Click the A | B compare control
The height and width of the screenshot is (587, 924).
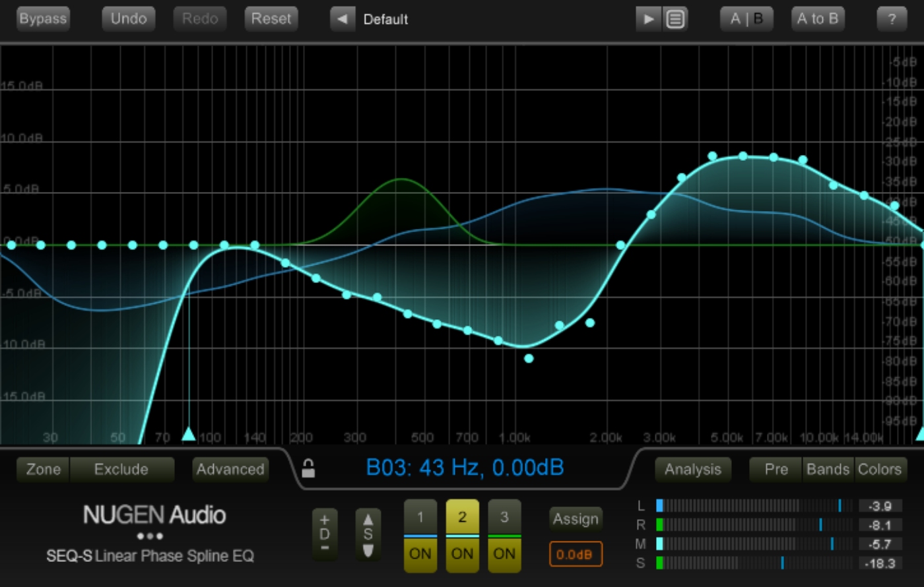pos(746,18)
